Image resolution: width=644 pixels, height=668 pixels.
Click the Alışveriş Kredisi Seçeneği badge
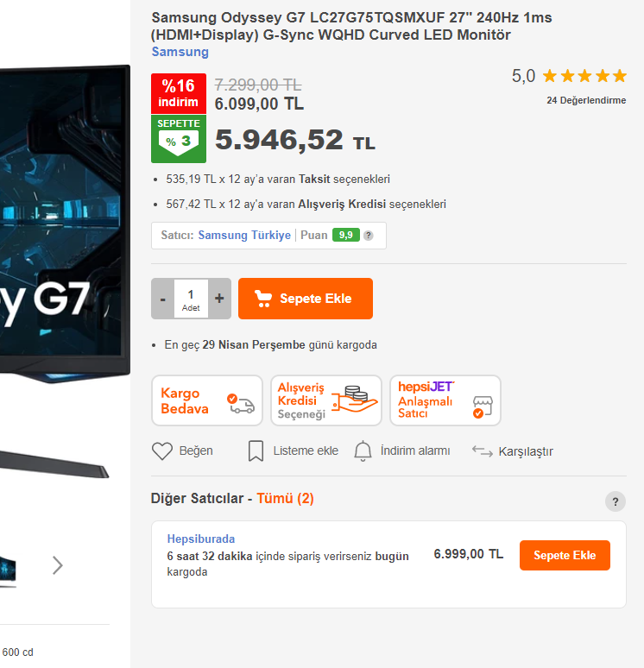[326, 400]
